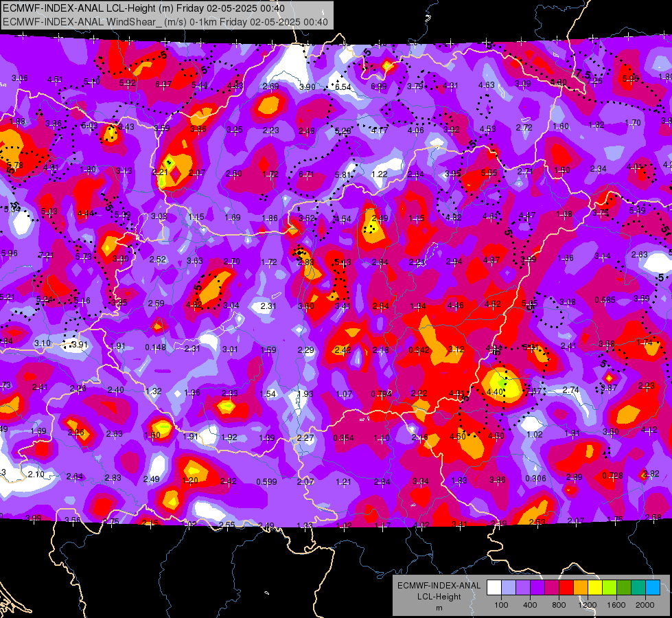Click the wind shear value 3.06
The width and height of the screenshot is (672, 618).
click(x=19, y=78)
